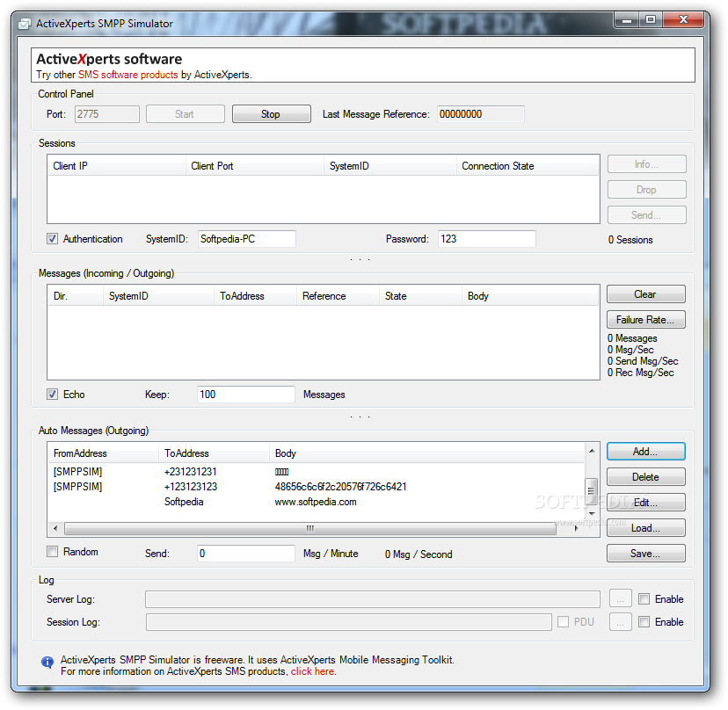Click the Save auto messages button
The image size is (728, 710).
click(646, 554)
